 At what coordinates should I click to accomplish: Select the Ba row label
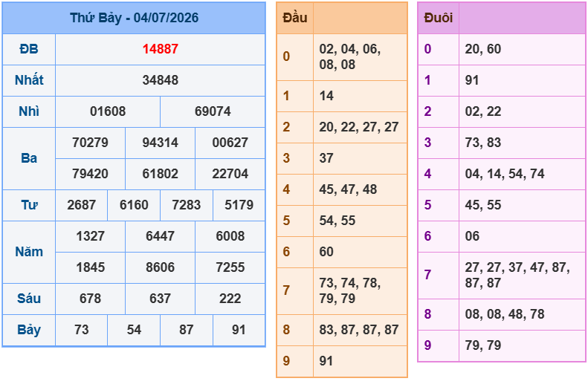pos(29,158)
